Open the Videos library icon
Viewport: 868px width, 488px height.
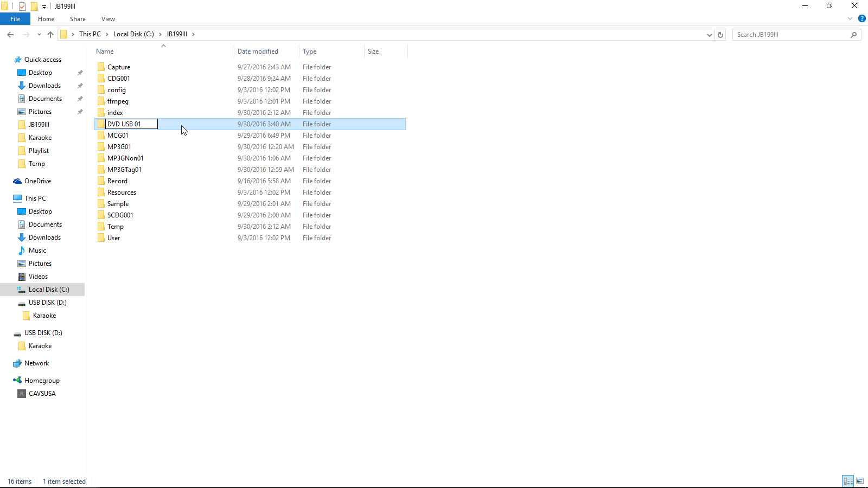(x=22, y=277)
